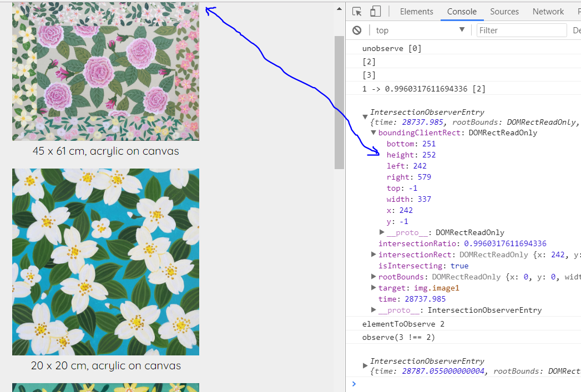Expand the rootBounds property
This screenshot has height=392, width=581.
click(x=373, y=277)
